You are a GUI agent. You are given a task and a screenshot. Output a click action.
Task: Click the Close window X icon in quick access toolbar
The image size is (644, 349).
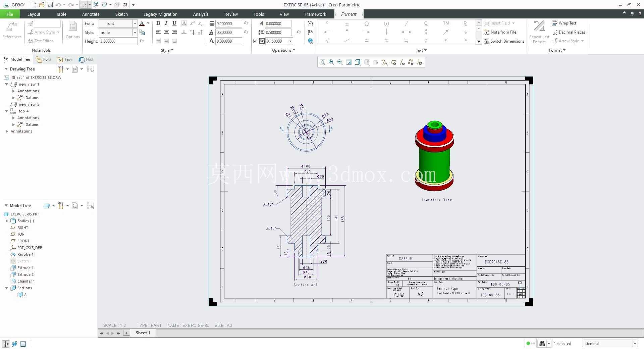(x=125, y=5)
